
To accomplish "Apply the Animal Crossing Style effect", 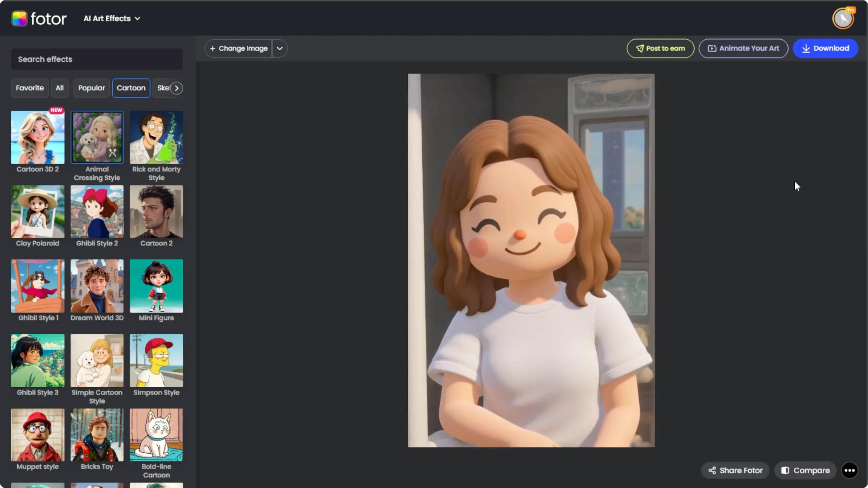I will coord(97,137).
